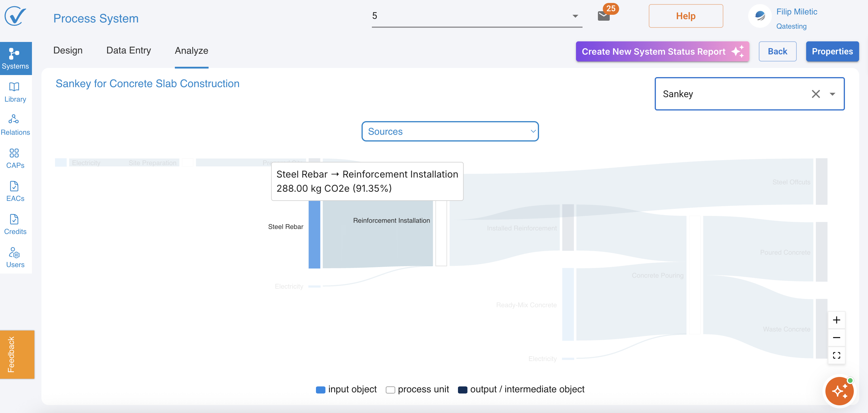Open the Credits sidebar section
The height and width of the screenshot is (413, 868).
(15, 224)
